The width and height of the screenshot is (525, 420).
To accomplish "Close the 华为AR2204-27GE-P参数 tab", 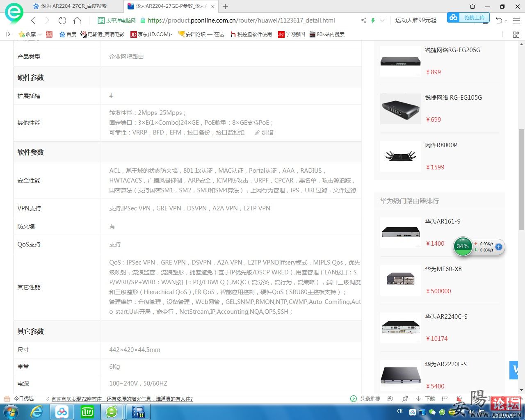I will pos(213,7).
